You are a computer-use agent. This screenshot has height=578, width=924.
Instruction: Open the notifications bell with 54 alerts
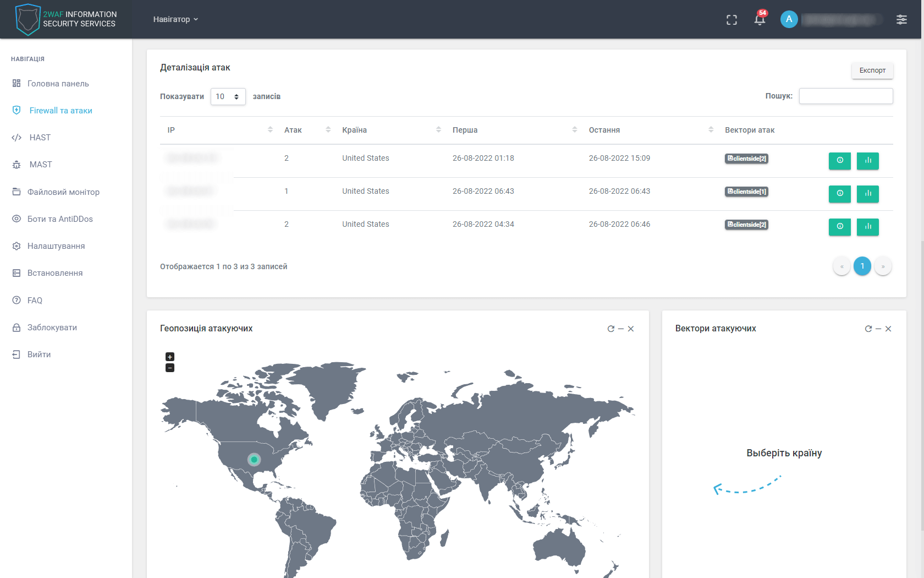coord(760,19)
